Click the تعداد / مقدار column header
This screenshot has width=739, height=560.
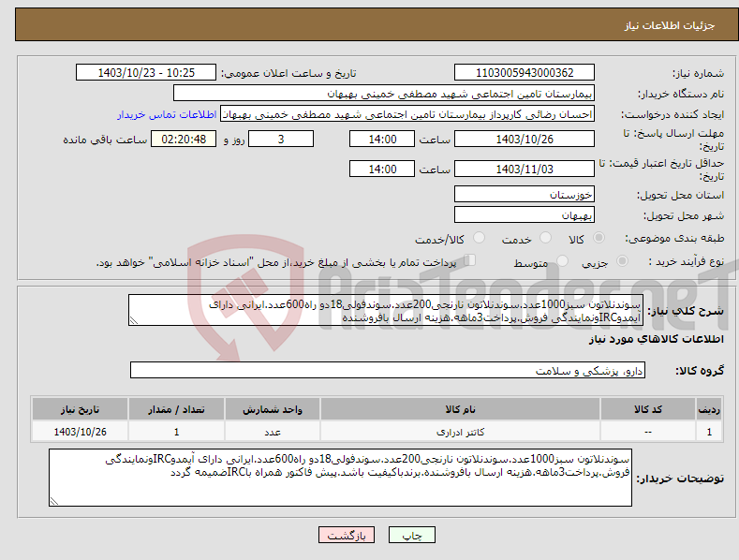(176, 409)
